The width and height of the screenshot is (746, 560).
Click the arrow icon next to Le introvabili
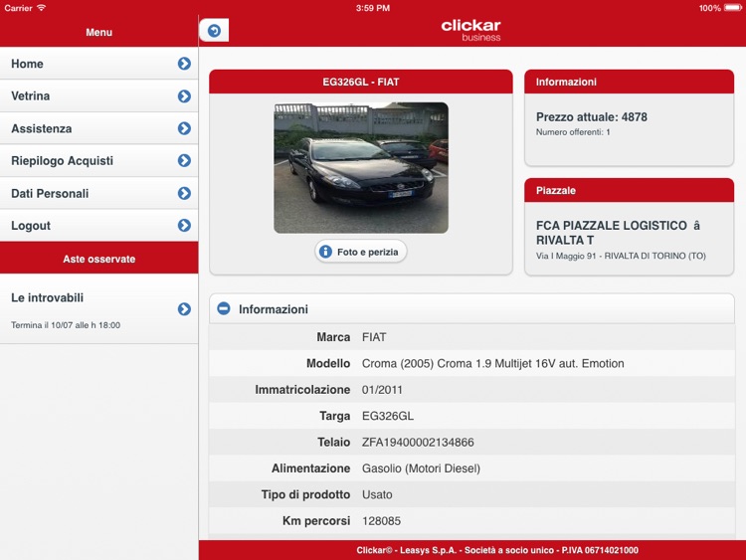[184, 309]
